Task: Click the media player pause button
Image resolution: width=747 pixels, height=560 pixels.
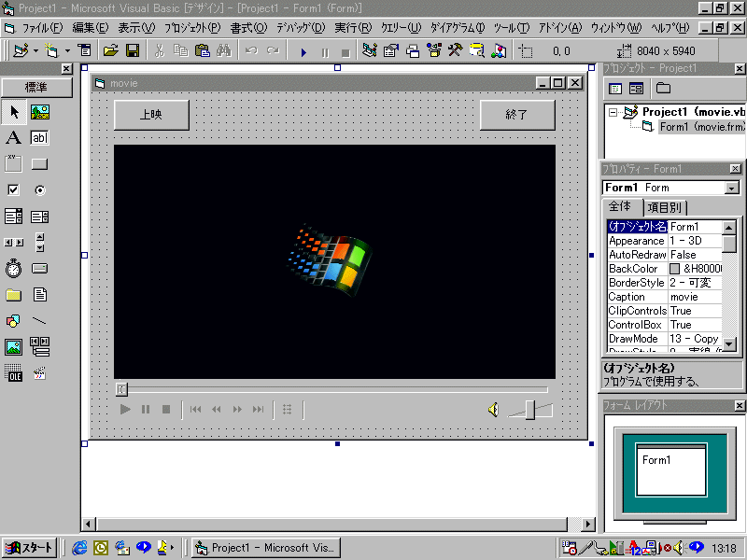Action: point(146,409)
